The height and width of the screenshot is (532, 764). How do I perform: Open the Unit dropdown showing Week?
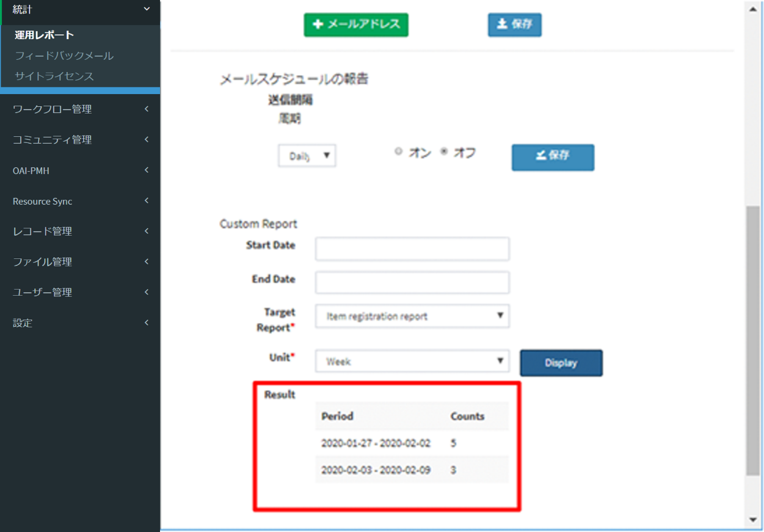[x=412, y=361]
